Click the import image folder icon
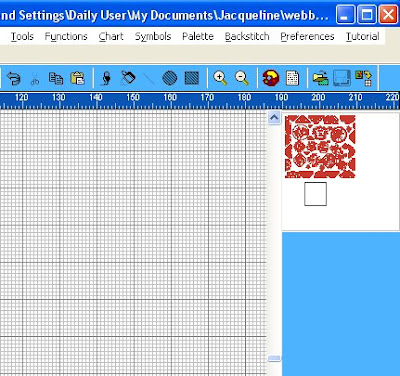This screenshot has width=400, height=376. (x=320, y=79)
